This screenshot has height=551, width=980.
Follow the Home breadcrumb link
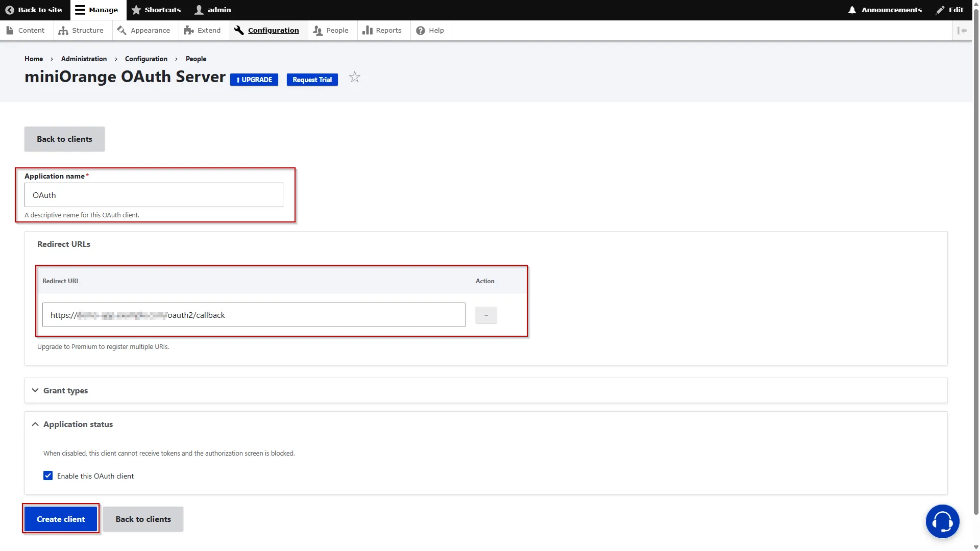34,59
